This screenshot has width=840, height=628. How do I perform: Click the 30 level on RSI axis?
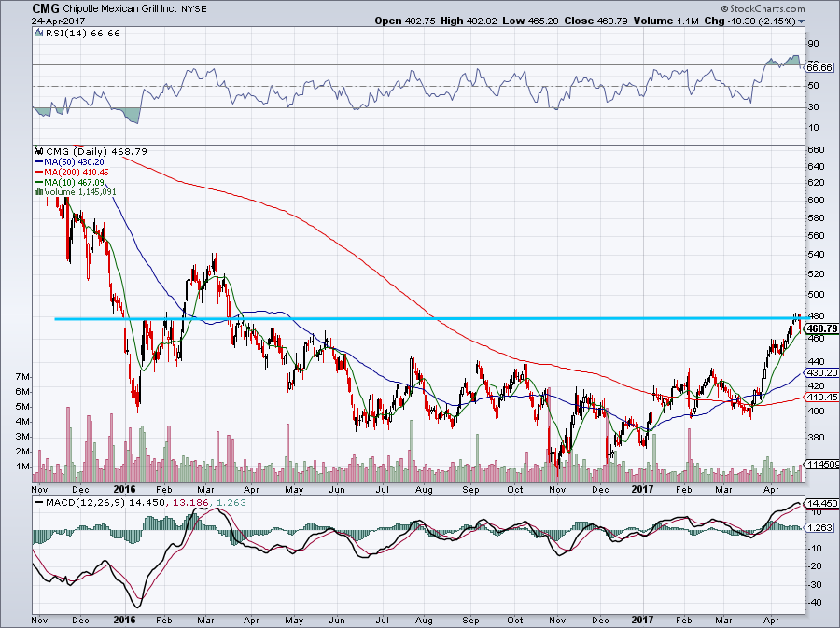point(813,107)
